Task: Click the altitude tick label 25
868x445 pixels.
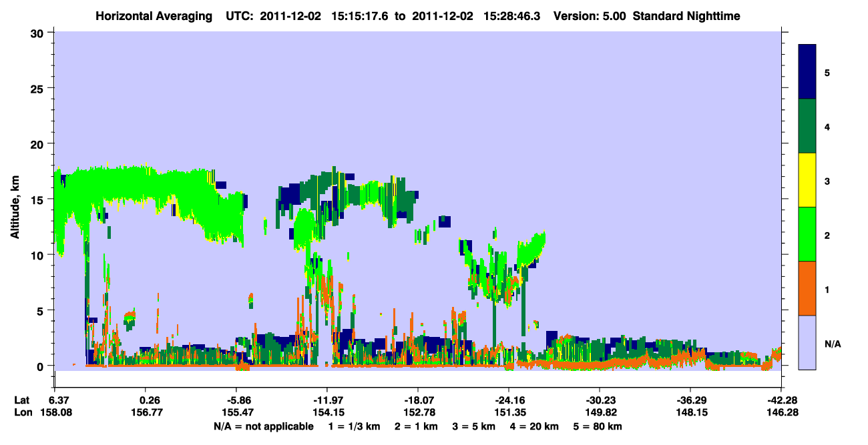Action: (x=39, y=88)
